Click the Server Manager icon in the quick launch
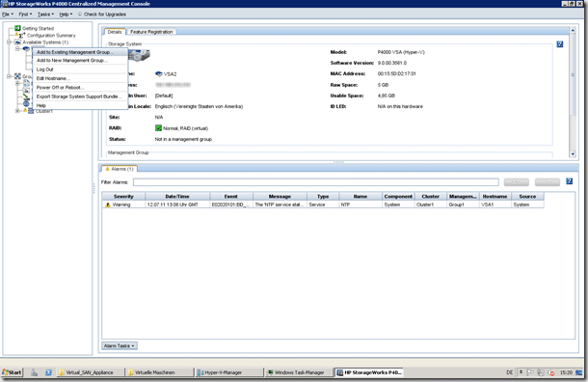 coord(34,372)
